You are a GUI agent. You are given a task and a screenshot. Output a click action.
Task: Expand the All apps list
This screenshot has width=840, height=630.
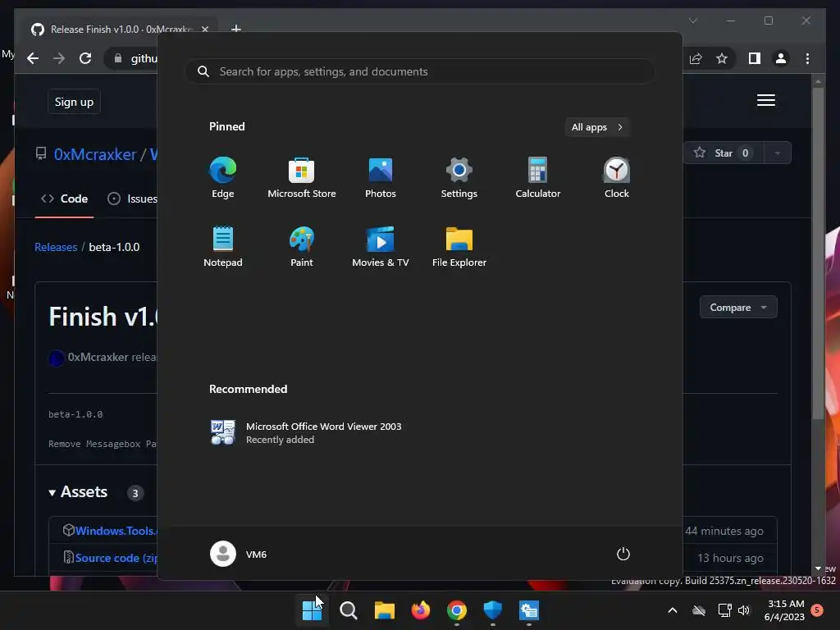click(597, 127)
